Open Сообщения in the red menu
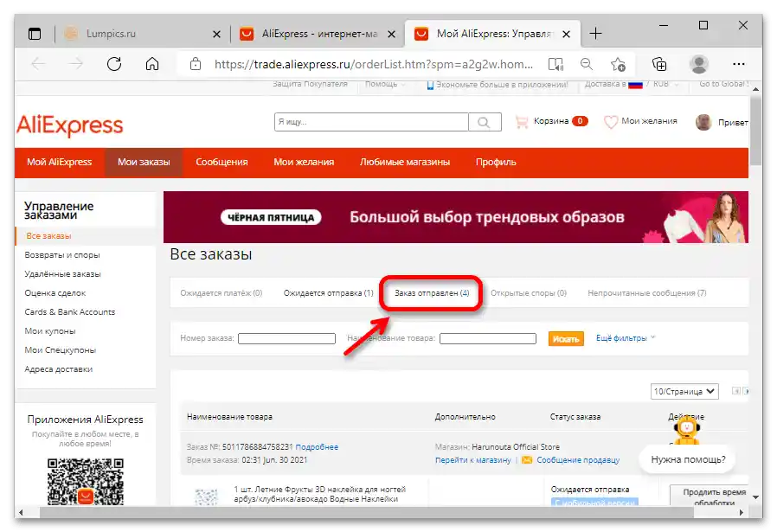 click(222, 162)
